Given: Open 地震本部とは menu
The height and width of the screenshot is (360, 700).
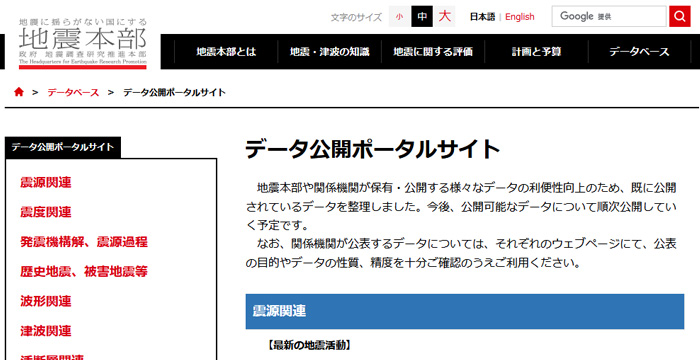Looking at the screenshot, I should (x=226, y=52).
